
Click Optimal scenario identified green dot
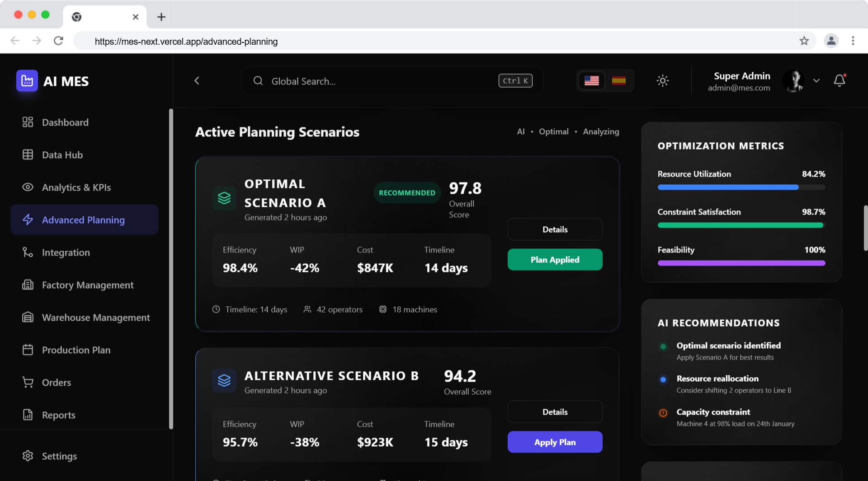point(663,347)
